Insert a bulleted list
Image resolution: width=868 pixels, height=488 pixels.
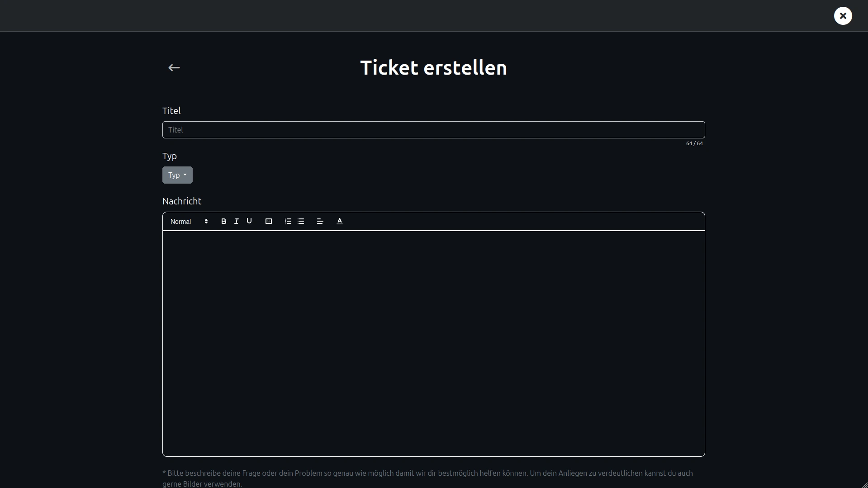tap(301, 221)
